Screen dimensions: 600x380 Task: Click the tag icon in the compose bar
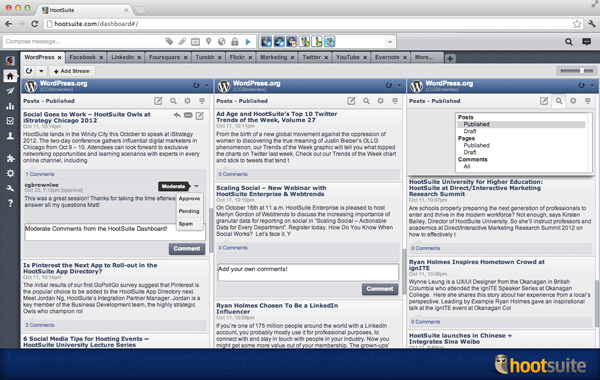[x=169, y=41]
